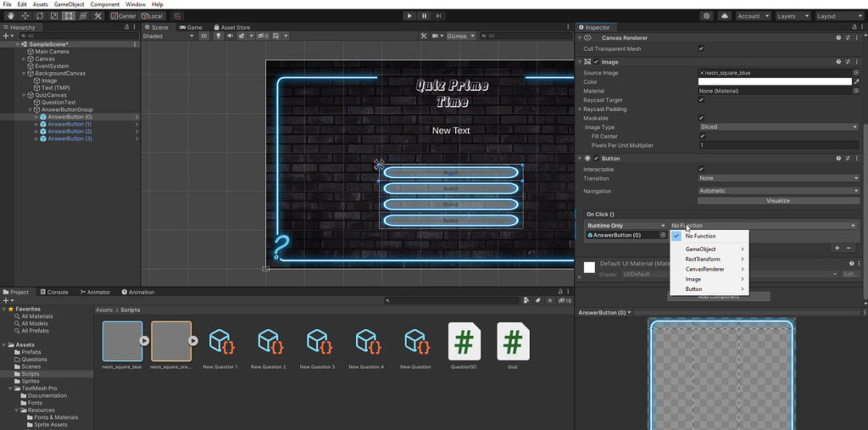
Task: Open the Runtime Only dropdown
Action: click(626, 226)
